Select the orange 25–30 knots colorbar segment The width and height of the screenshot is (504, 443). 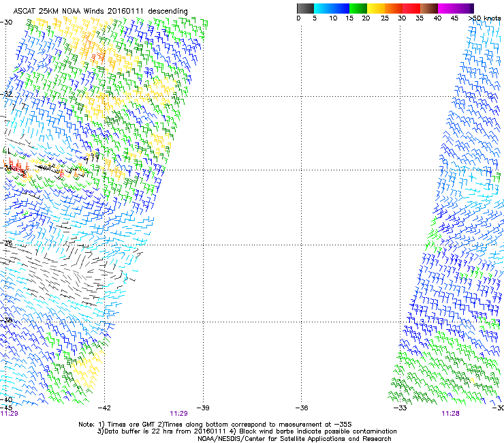(394, 8)
